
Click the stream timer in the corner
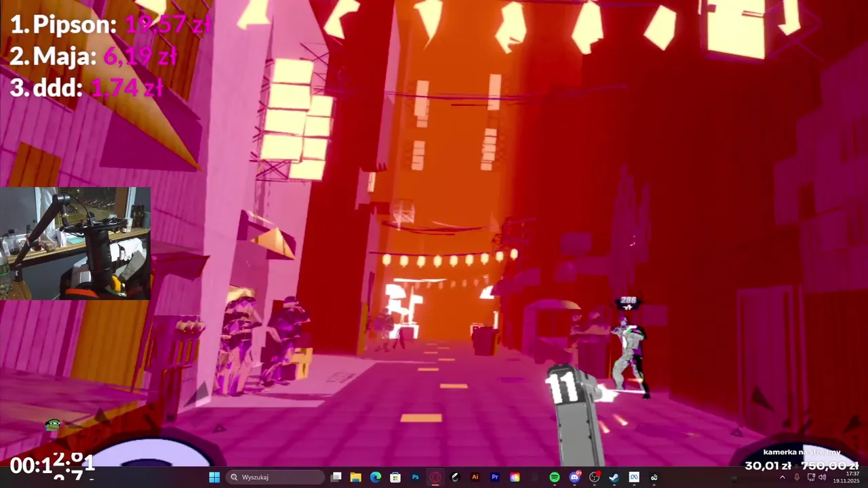(52, 465)
